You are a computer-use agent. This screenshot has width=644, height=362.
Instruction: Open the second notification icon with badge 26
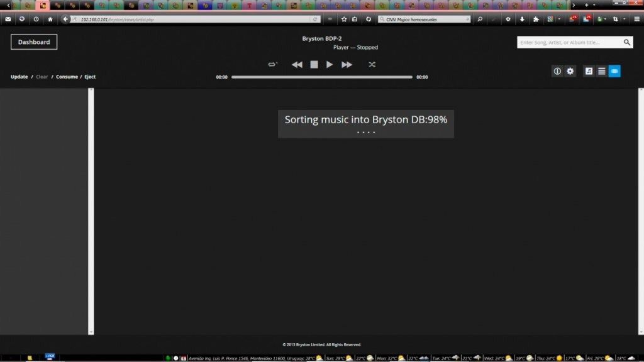pyautogui.click(x=587, y=19)
